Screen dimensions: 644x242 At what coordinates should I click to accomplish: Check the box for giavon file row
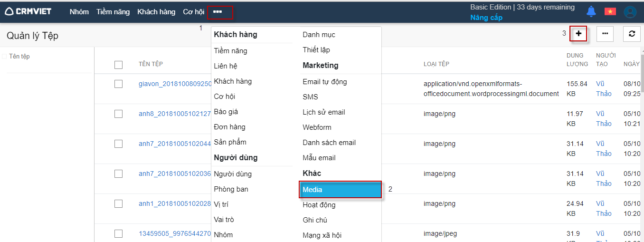(118, 84)
